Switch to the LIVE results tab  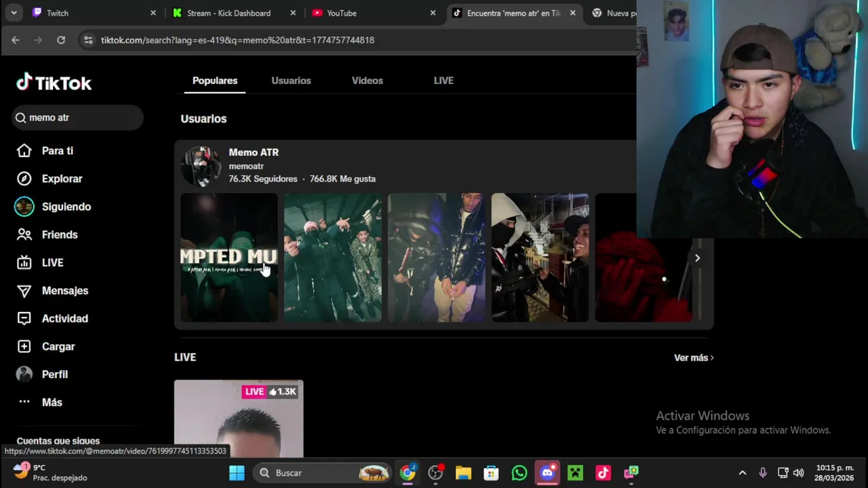pos(443,81)
